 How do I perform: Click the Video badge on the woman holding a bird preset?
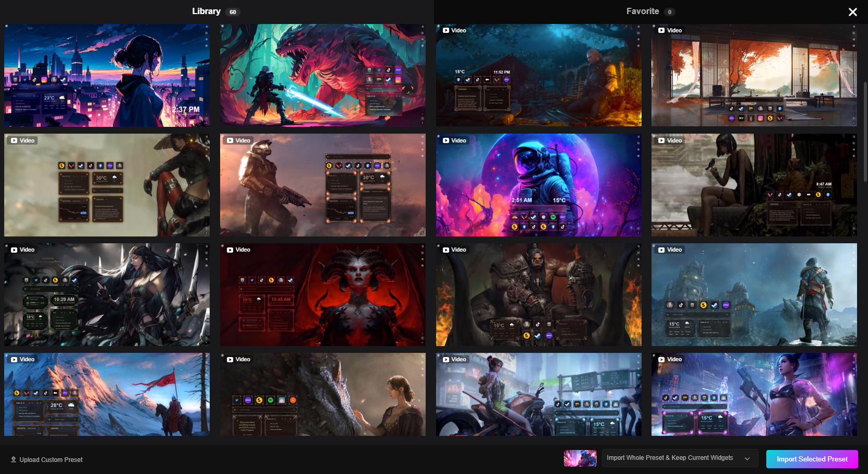pyautogui.click(x=670, y=140)
